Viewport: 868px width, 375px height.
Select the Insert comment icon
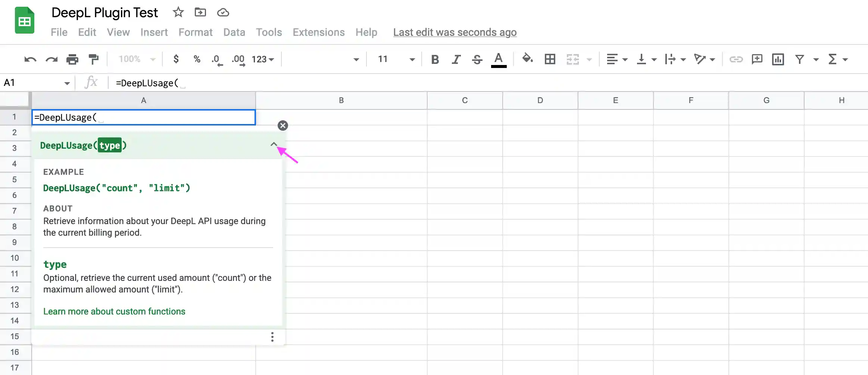(x=757, y=59)
